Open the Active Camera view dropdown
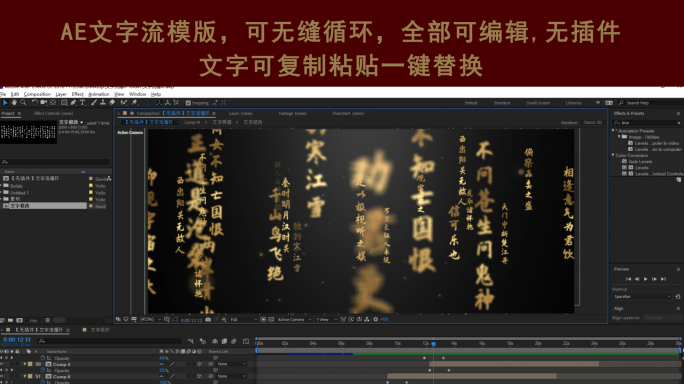Image resolution: width=684 pixels, height=384 pixels. [x=294, y=319]
